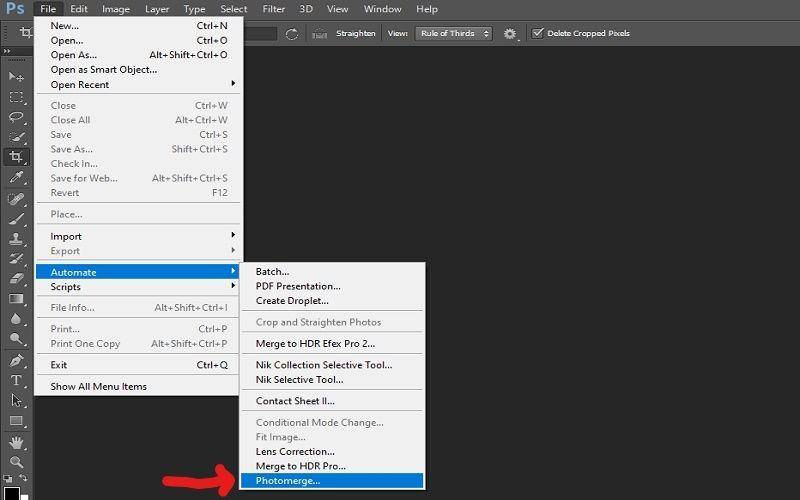800x500 pixels.
Task: Open the Window menu
Action: tap(382, 9)
